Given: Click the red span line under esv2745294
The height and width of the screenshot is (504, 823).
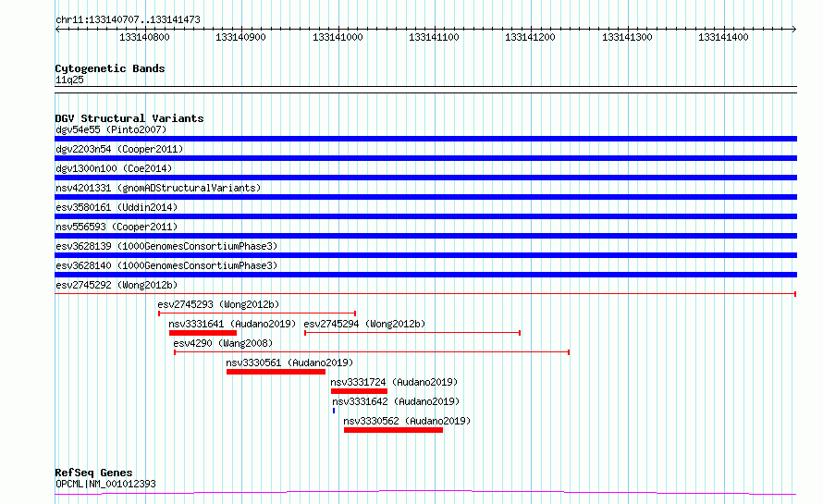Looking at the screenshot, I should [412, 333].
